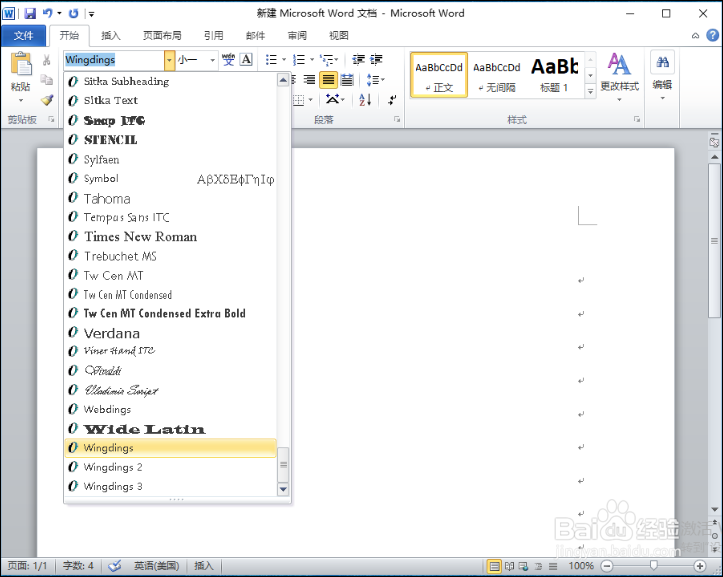The height and width of the screenshot is (577, 723).
Task: Click the bullet list icon
Action: tap(271, 59)
